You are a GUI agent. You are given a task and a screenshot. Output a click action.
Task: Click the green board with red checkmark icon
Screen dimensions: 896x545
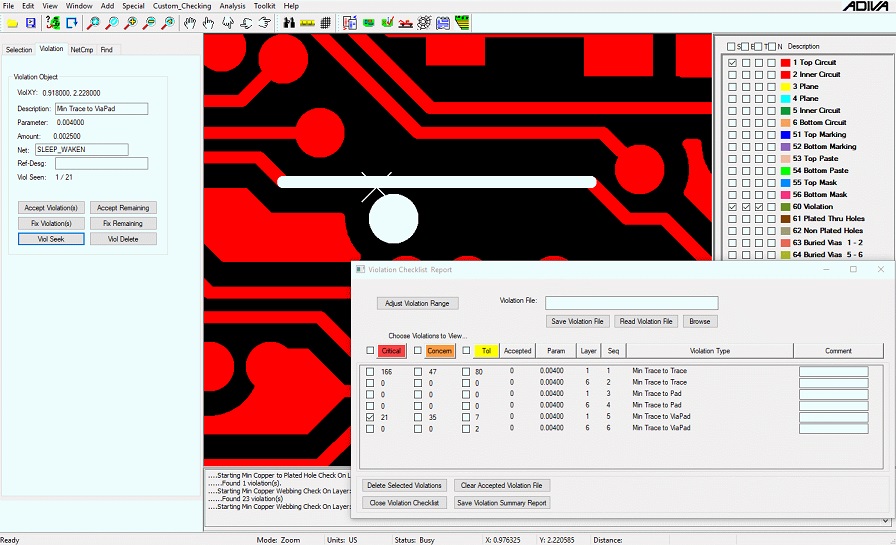387,23
